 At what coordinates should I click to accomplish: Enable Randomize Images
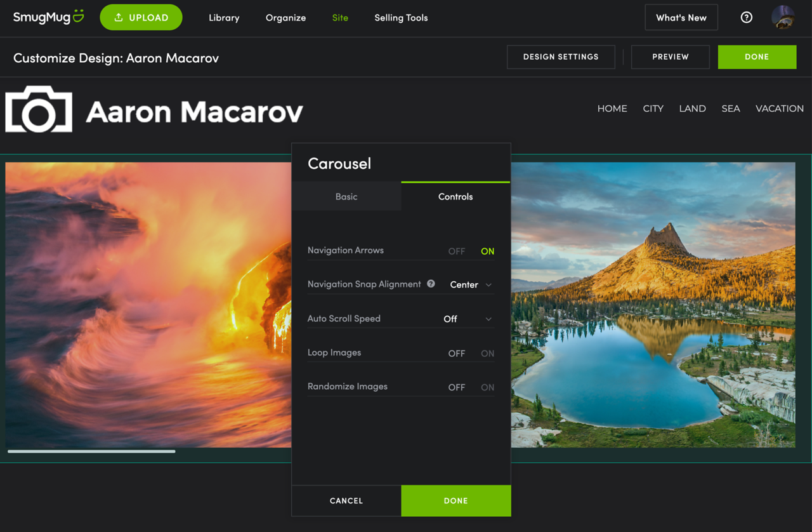pyautogui.click(x=487, y=387)
